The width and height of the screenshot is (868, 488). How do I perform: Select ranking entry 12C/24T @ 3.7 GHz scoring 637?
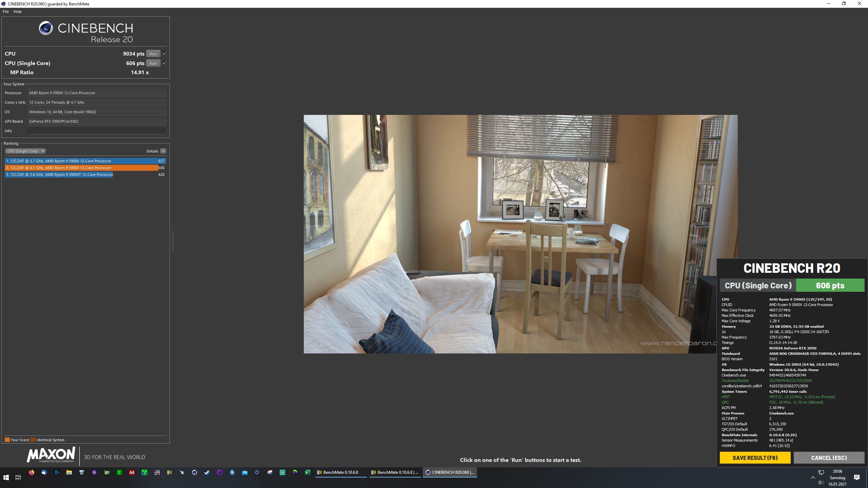[85, 161]
